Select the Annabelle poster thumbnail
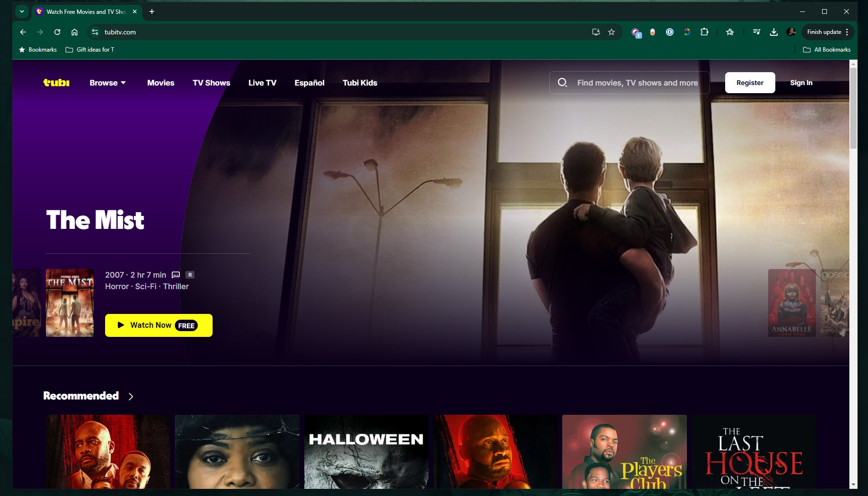Image resolution: width=868 pixels, height=496 pixels. click(x=792, y=303)
